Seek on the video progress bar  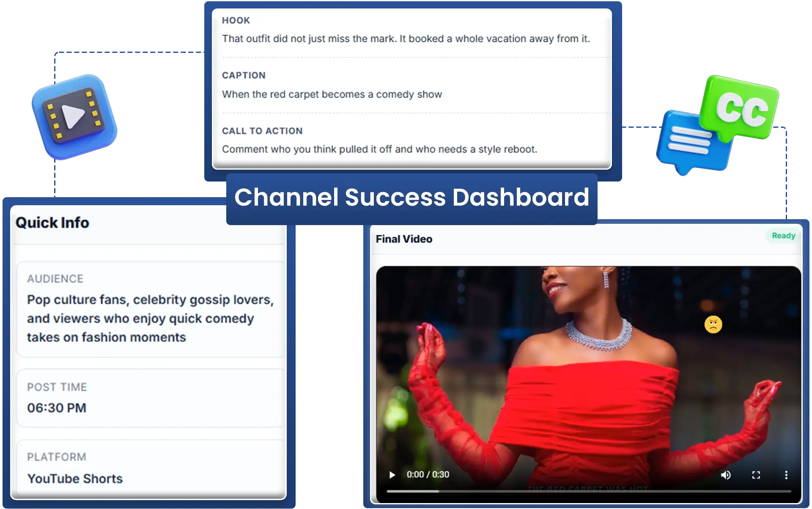[589, 491]
